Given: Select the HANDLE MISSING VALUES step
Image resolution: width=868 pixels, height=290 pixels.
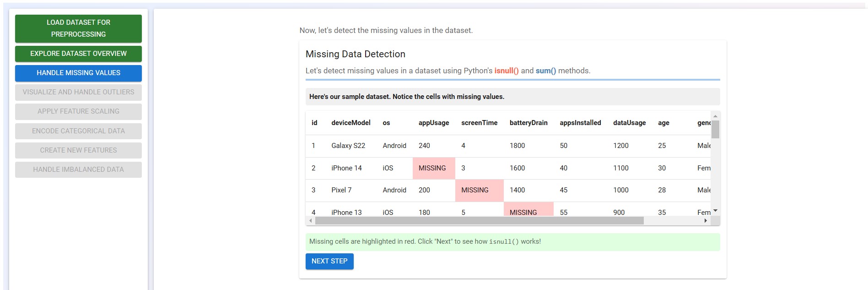Looking at the screenshot, I should [78, 73].
